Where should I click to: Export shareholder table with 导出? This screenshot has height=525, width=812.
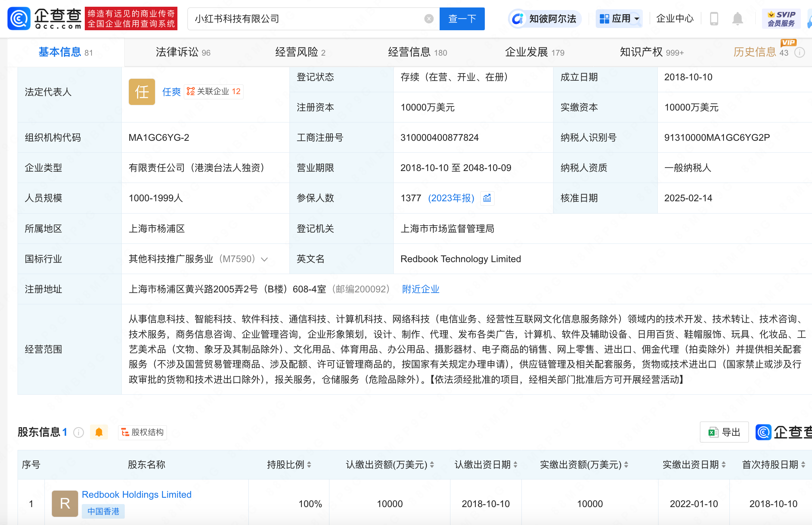point(724,432)
